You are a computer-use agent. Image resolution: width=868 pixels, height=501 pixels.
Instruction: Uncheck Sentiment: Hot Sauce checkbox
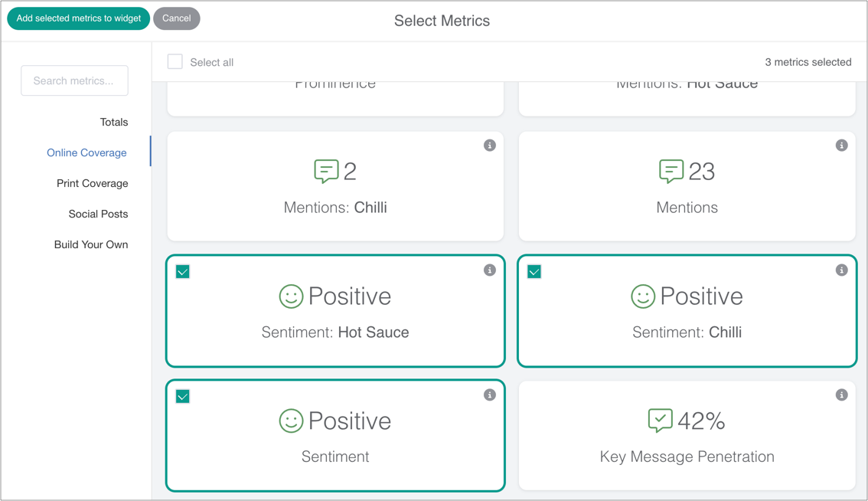(x=183, y=272)
